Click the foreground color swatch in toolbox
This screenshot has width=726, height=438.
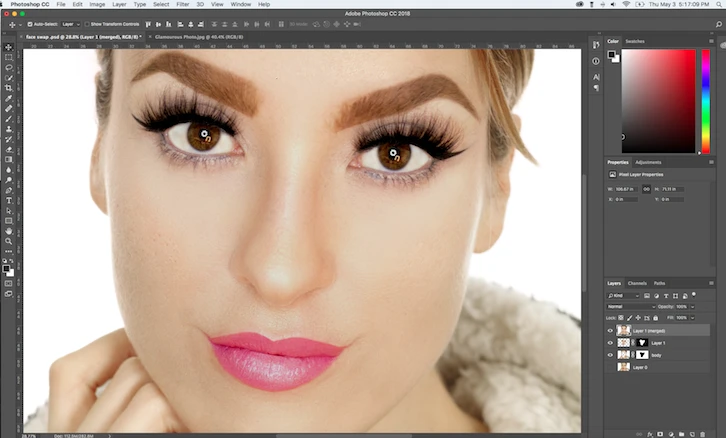(6, 269)
